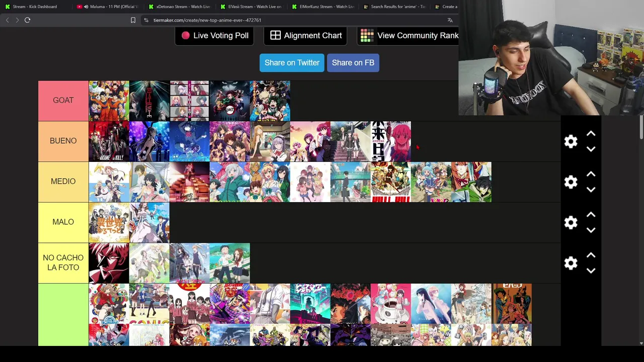Go back with the browser back arrow
The width and height of the screenshot is (644, 362).
tap(7, 20)
